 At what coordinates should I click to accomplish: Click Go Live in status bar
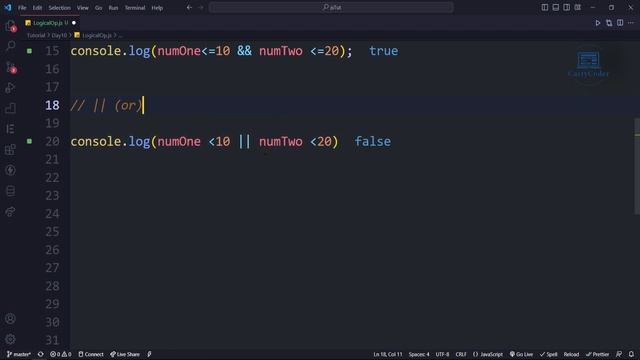(521, 354)
